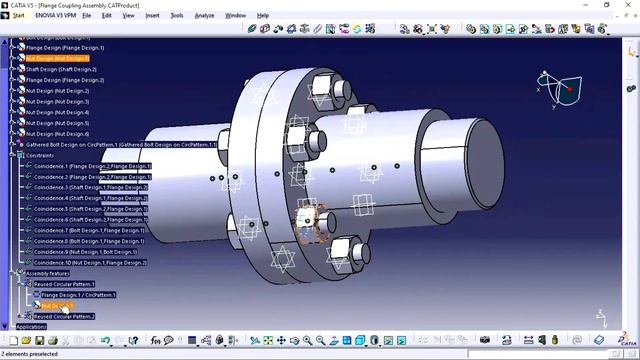Click the Fly mode icon in view toolbar
This screenshot has height=360, width=640.
coord(255,340)
